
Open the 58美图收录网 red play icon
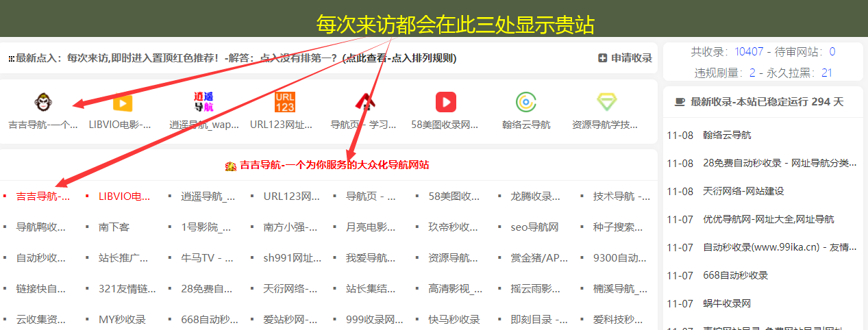pos(445,103)
